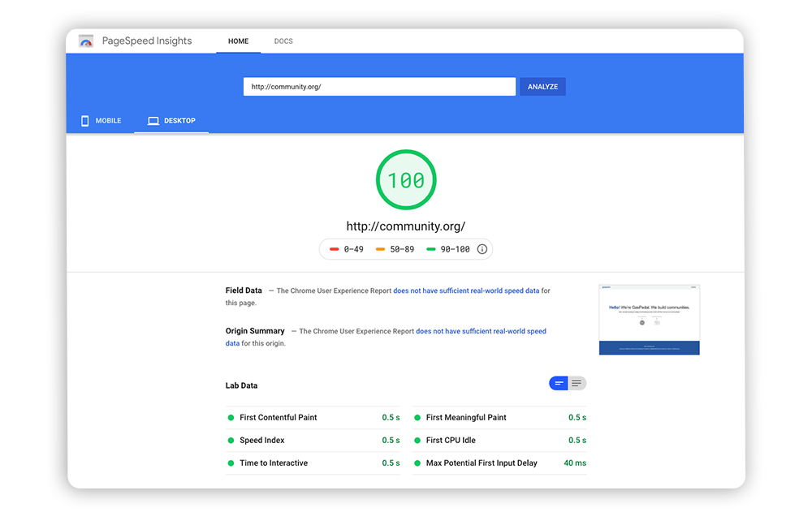Focus the URL input field
This screenshot has height=525, width=812.
point(379,87)
